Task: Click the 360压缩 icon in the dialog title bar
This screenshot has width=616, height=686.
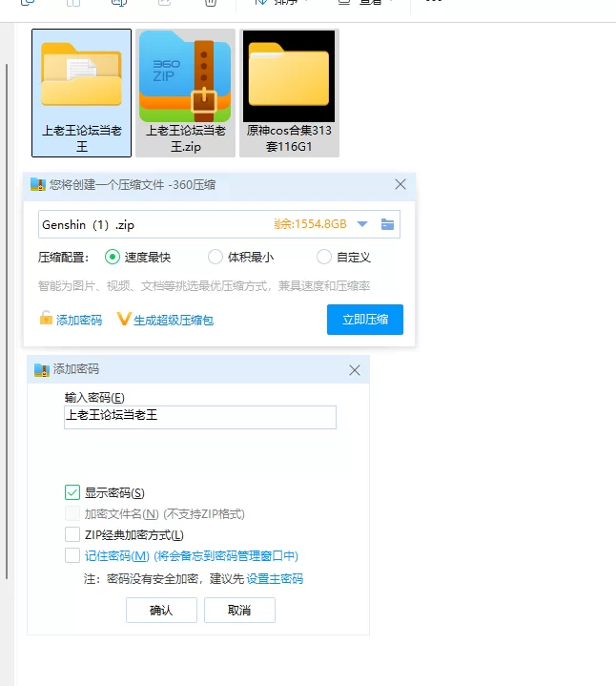Action: pos(38,185)
